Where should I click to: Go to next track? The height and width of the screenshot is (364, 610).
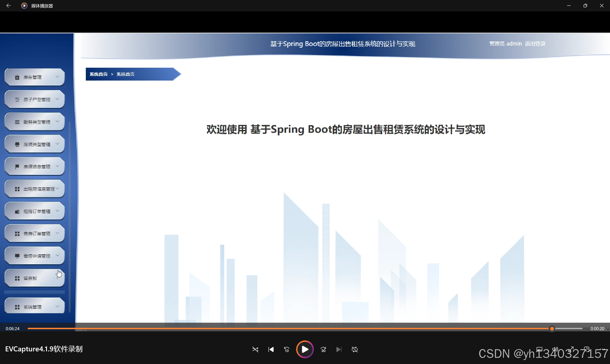[339, 349]
